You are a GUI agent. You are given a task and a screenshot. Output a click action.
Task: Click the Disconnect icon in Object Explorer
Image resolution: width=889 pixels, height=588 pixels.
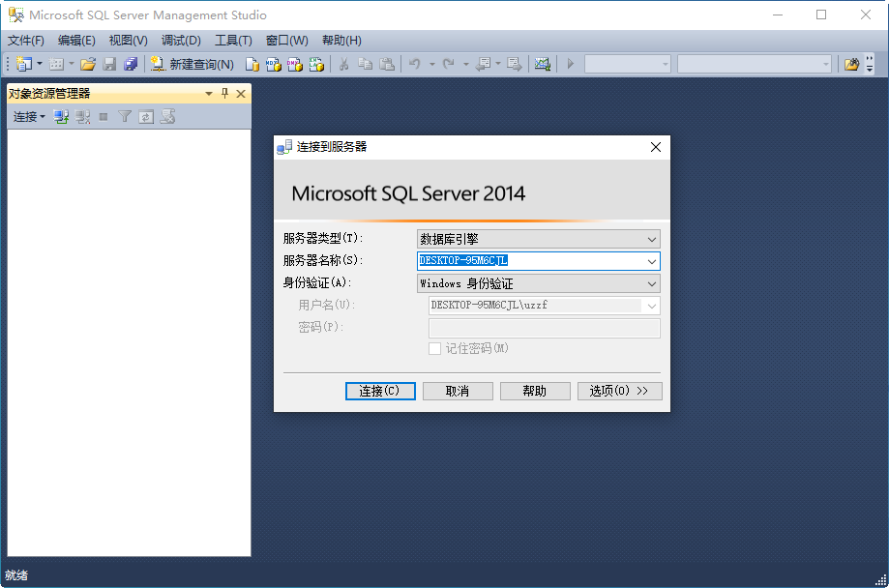point(83,117)
